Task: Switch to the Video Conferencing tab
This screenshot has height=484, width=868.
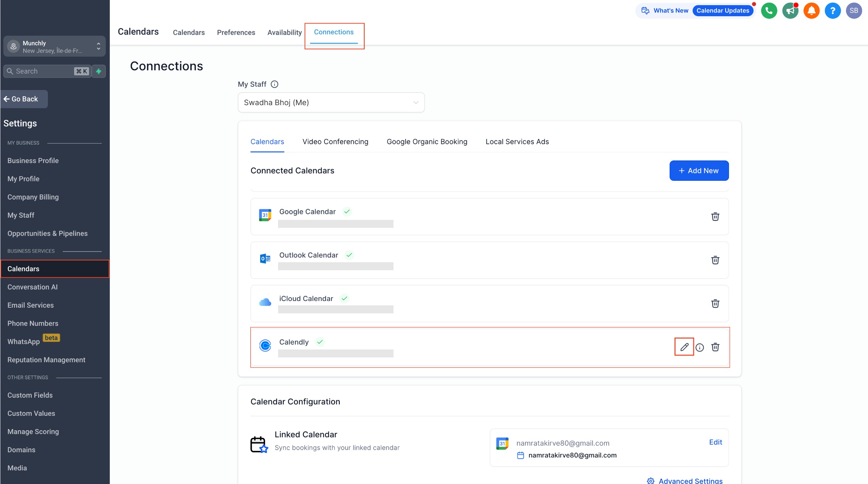Action: click(335, 142)
